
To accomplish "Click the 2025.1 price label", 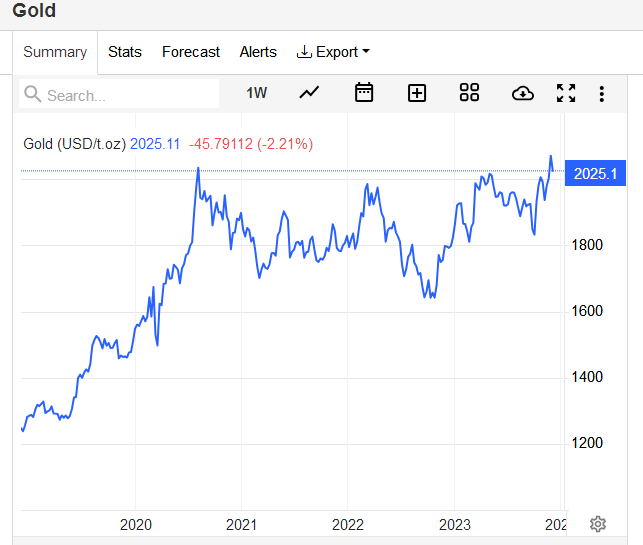I will click(x=595, y=173).
